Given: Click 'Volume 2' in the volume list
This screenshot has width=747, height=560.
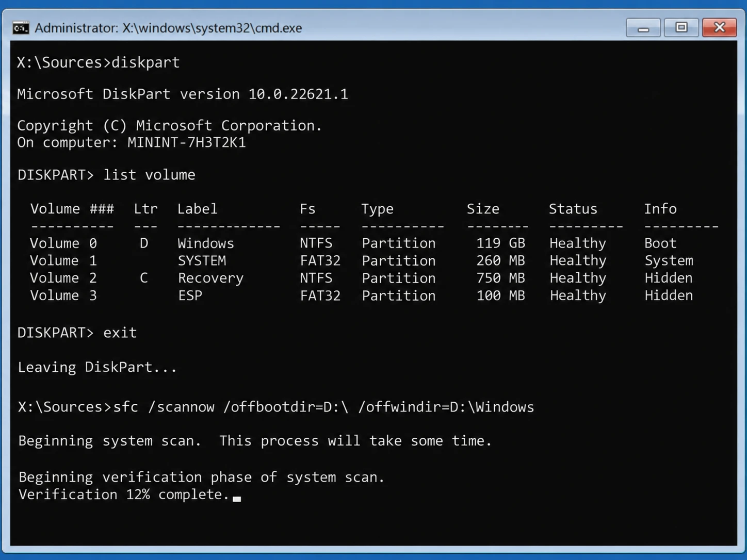Looking at the screenshot, I should (x=63, y=278).
